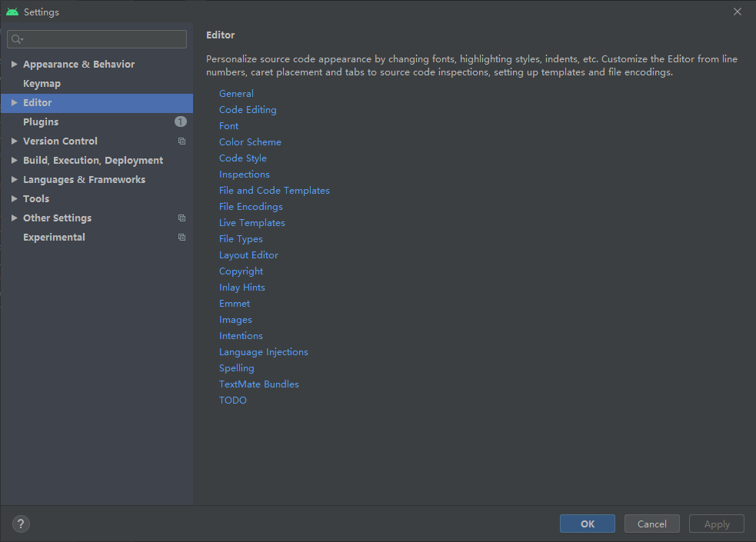Viewport: 756px width, 542px height.
Task: Expand the Version Control arrow
Action: [x=15, y=141]
